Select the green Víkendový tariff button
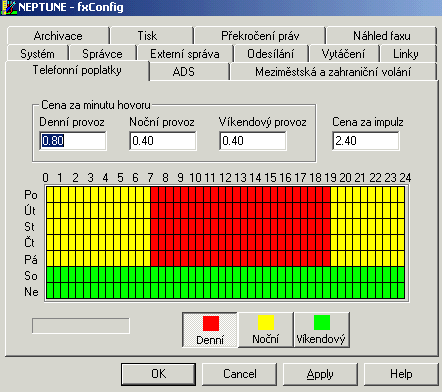 point(322,330)
